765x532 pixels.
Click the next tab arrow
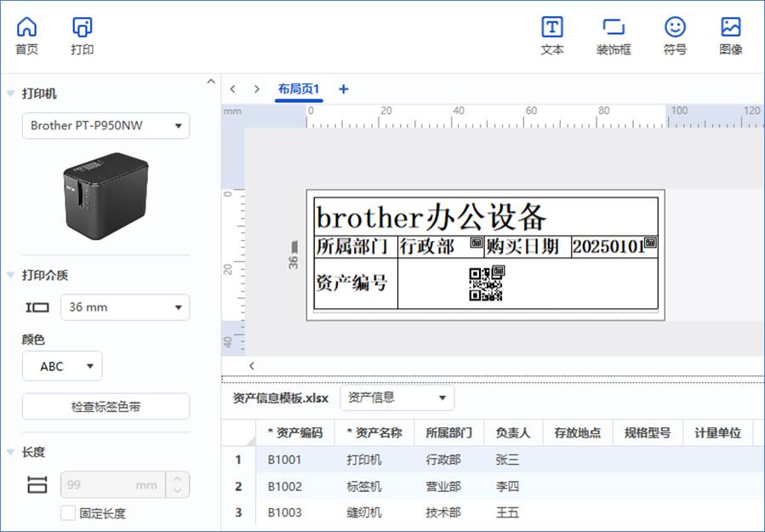pyautogui.click(x=257, y=89)
